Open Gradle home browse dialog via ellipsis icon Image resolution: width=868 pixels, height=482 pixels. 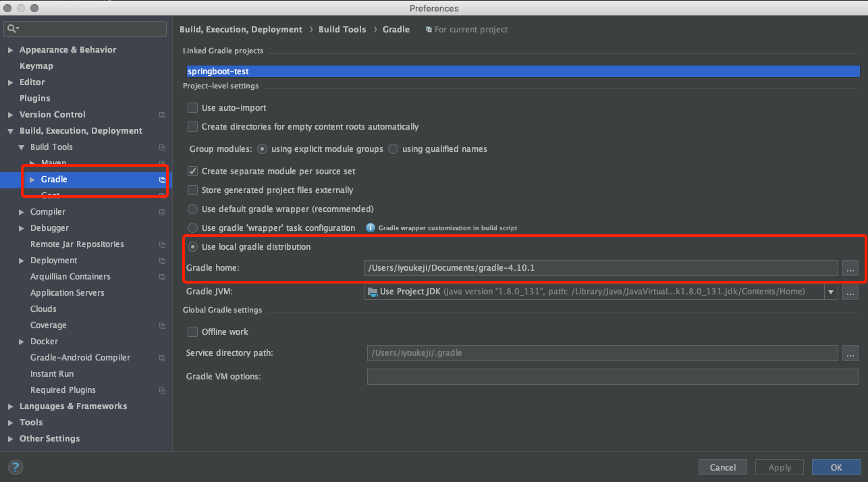[850, 268]
